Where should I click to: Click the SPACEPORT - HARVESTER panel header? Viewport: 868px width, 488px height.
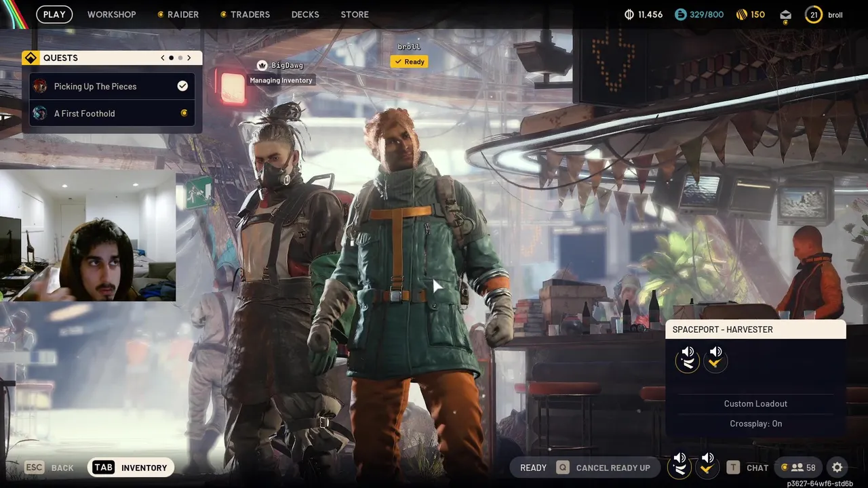coord(755,329)
